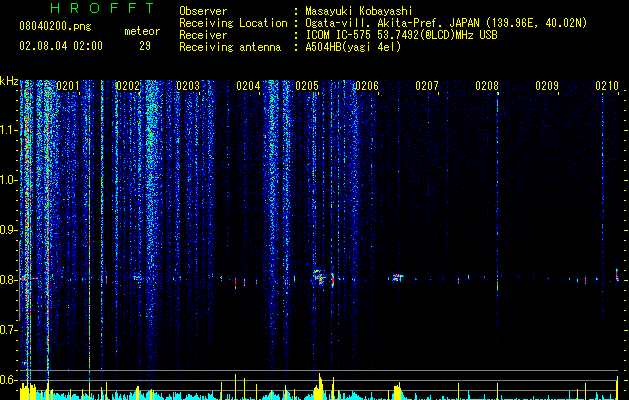The height and width of the screenshot is (400, 629).
Task: Click the Receiver label
Action: point(203,35)
